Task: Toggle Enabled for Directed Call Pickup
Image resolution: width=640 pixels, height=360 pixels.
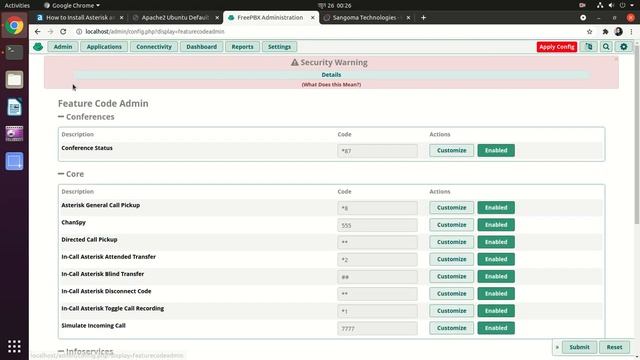Action: (496, 242)
